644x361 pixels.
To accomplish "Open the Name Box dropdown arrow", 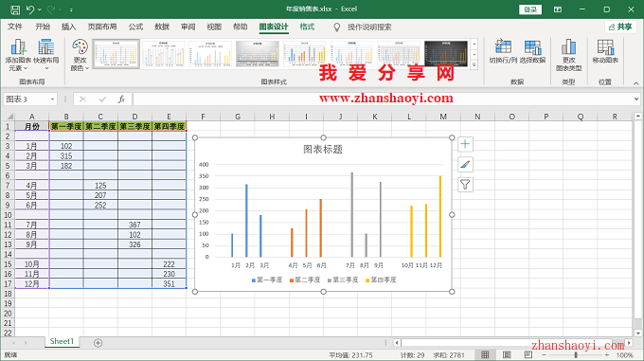I will (x=53, y=99).
